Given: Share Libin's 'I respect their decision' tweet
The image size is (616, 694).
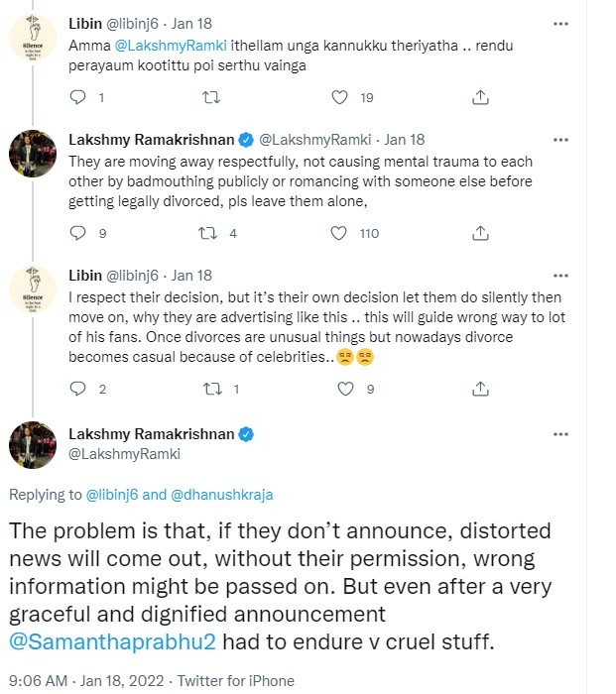Looking at the screenshot, I should 480,389.
